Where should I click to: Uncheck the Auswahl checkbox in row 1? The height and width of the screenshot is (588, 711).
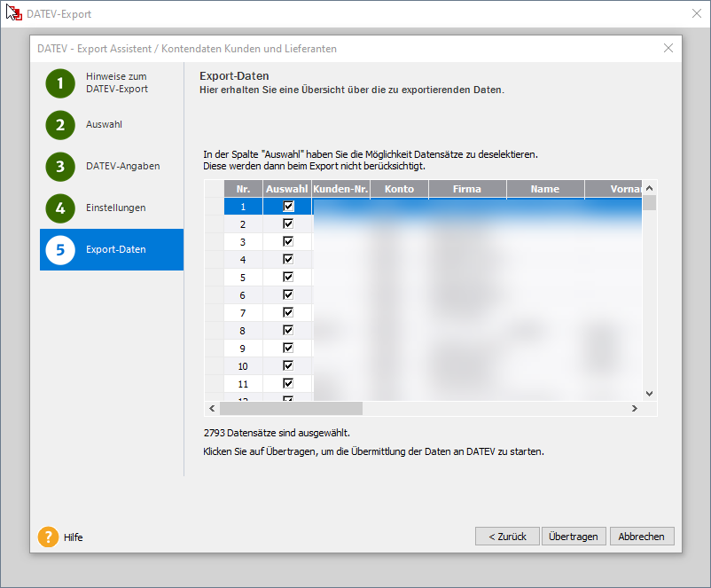(x=288, y=207)
